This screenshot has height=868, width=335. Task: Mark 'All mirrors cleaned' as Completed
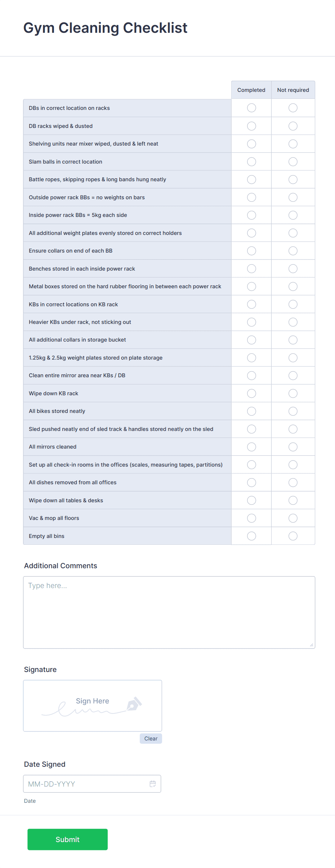(251, 446)
